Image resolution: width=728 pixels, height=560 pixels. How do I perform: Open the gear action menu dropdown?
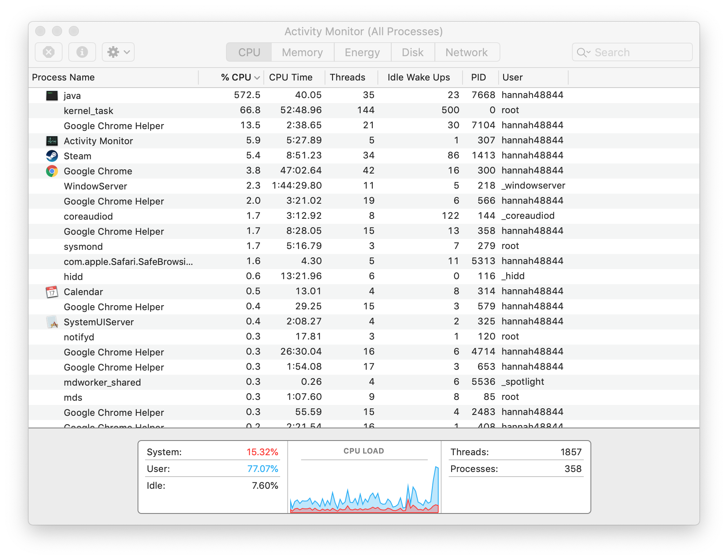[x=118, y=52]
